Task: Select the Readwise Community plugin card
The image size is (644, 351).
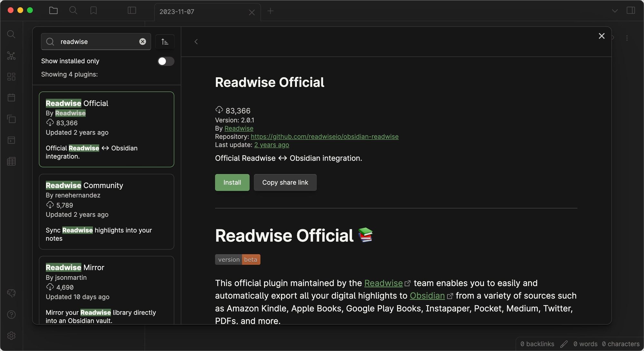Action: coord(107,212)
